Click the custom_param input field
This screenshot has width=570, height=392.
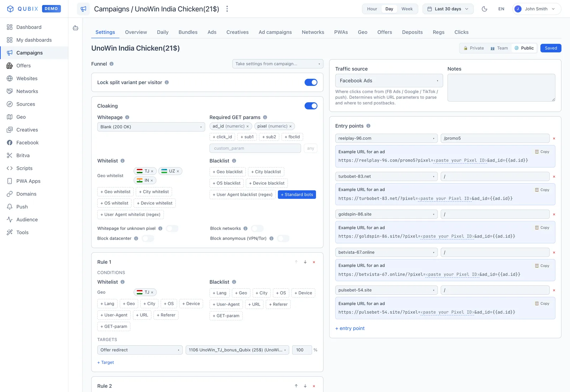255,148
